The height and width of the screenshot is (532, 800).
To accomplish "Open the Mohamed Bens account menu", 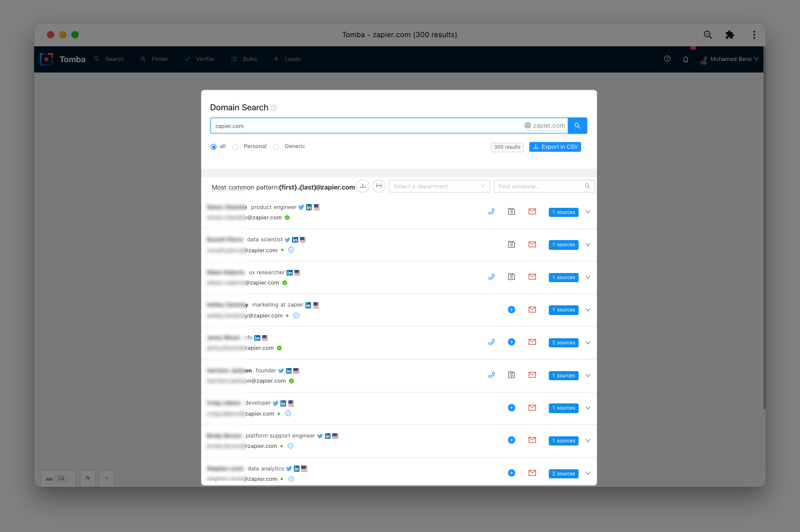I will click(728, 59).
